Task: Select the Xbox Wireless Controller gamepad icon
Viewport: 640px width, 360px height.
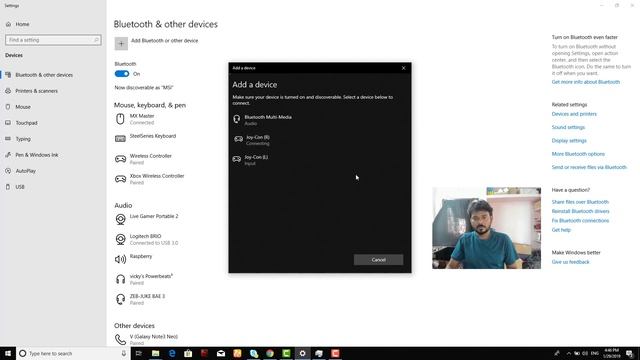Action: pos(120,179)
